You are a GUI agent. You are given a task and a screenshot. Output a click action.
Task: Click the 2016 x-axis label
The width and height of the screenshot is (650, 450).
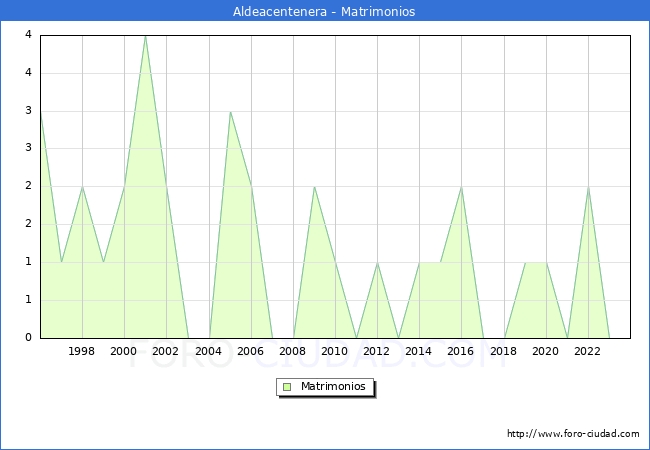461,351
